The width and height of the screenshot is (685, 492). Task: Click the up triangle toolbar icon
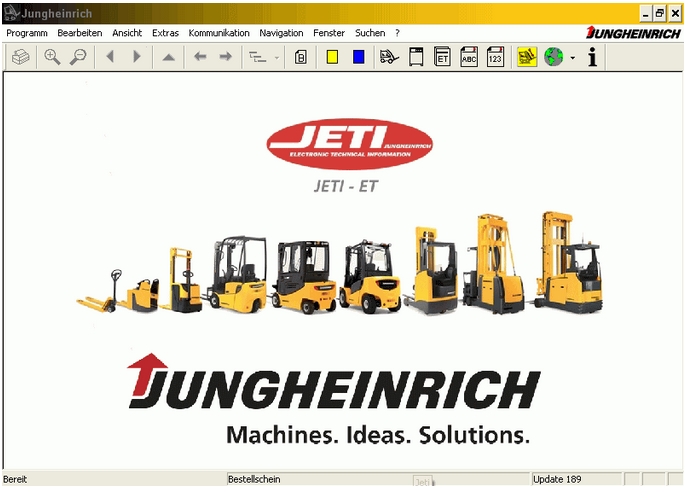[x=169, y=57]
